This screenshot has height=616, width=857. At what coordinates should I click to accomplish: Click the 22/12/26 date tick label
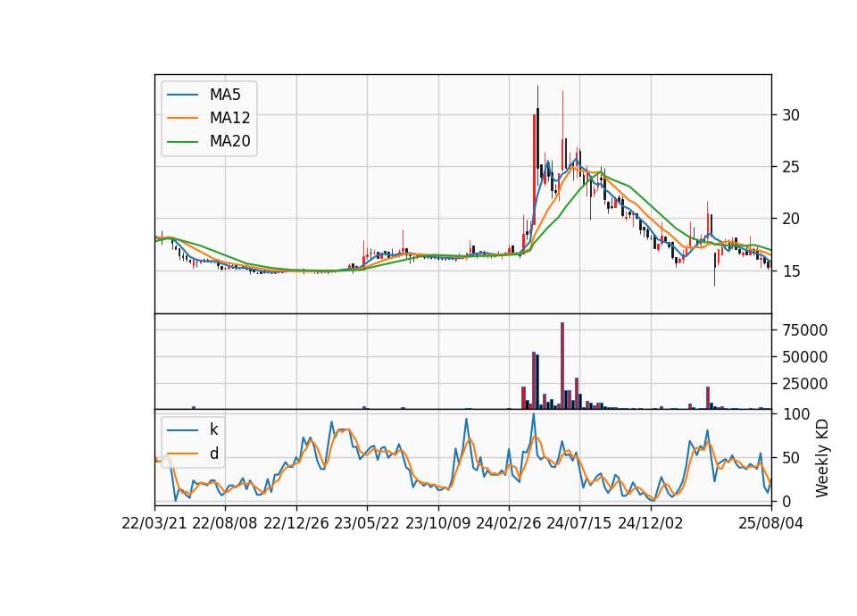[x=296, y=524]
